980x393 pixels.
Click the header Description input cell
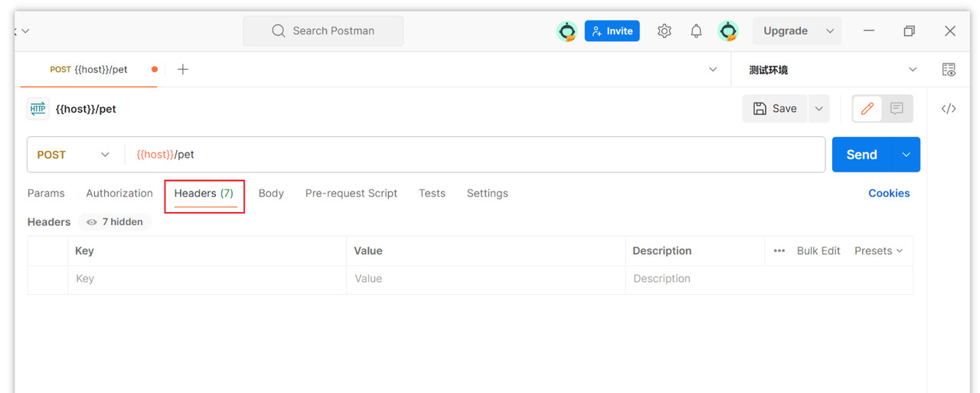(x=769, y=279)
